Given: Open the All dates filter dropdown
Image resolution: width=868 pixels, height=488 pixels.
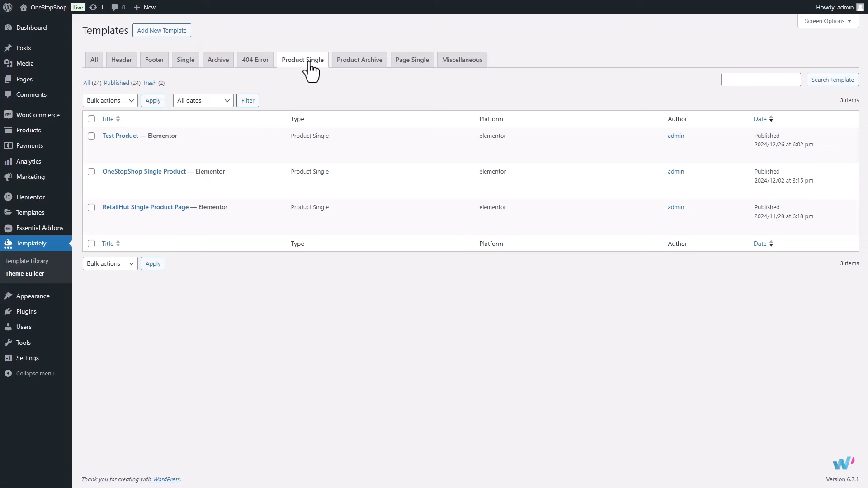Looking at the screenshot, I should tap(203, 100).
